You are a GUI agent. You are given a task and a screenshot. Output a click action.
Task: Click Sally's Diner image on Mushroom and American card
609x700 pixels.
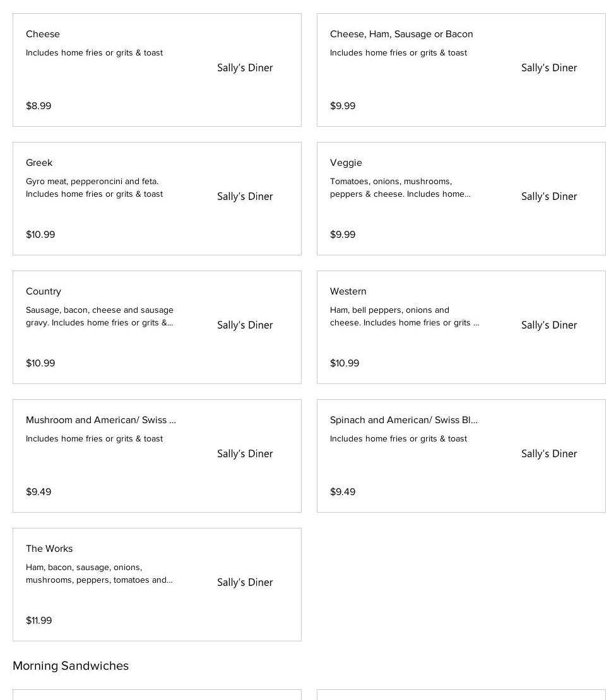coord(245,454)
